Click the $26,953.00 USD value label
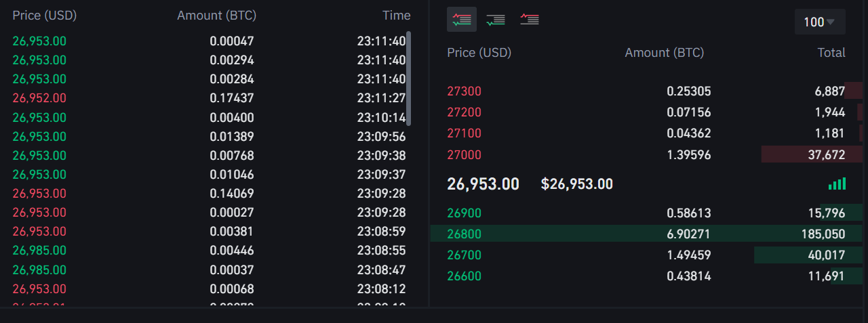 pos(576,184)
